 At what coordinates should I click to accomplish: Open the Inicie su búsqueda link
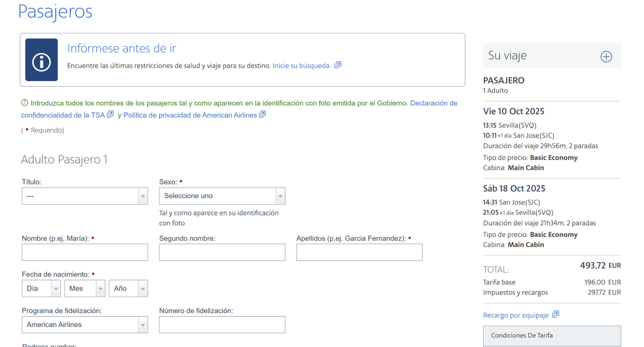coord(302,66)
